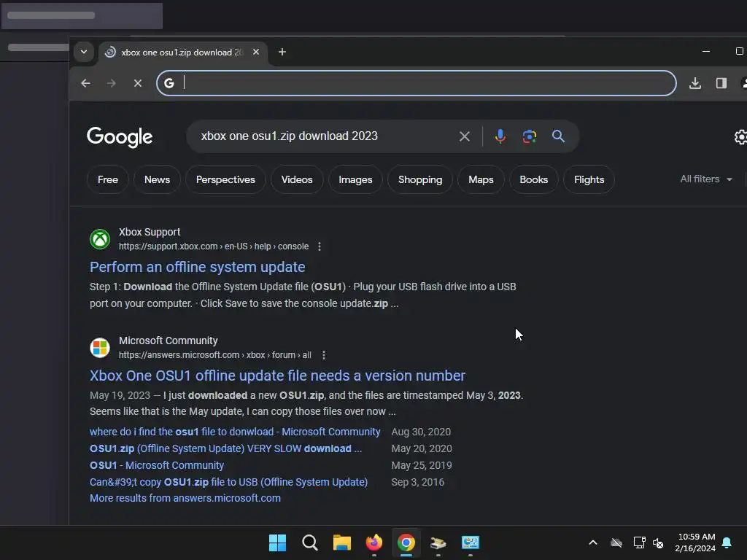
Task: Select the Perspectives filter chip
Action: point(225,179)
